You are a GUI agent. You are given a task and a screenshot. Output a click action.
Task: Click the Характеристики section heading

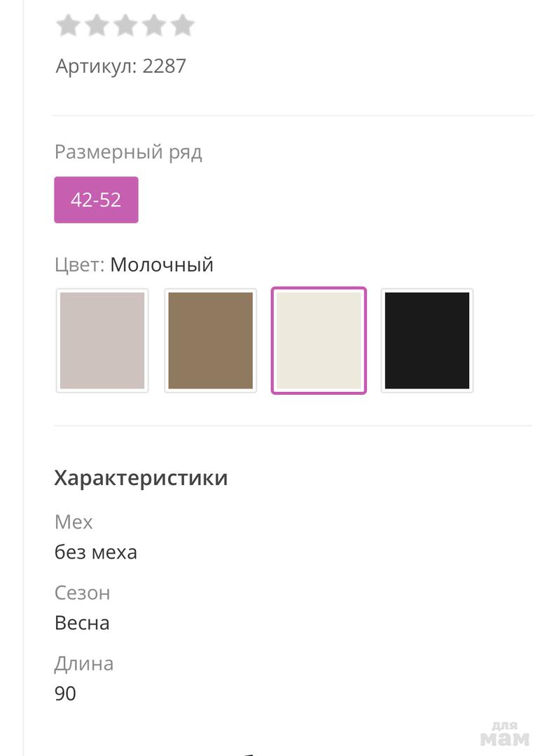[x=141, y=478]
